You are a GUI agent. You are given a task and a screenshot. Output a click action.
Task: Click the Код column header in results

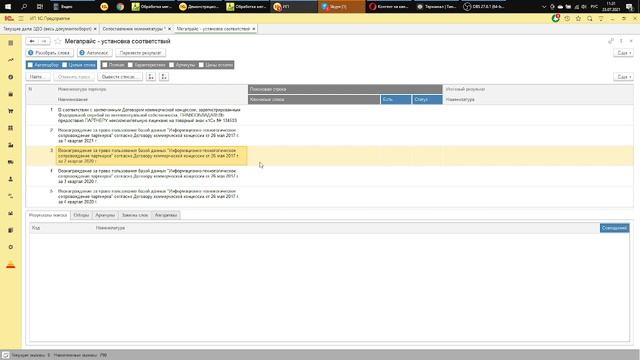pos(61,228)
